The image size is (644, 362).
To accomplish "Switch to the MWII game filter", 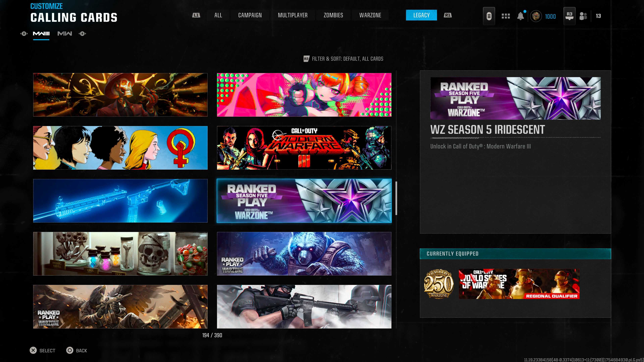I will tap(65, 34).
